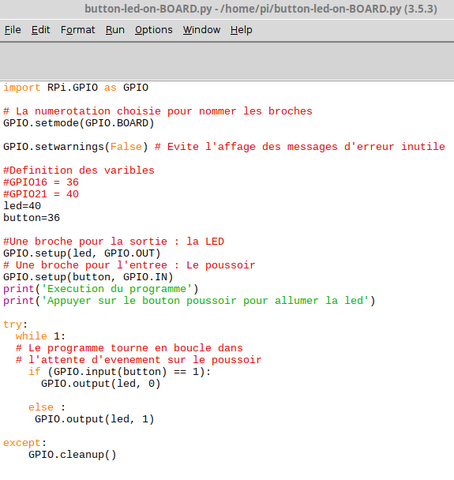
Task: Place cursor on the import RPi.GPIO line
Action: pyautogui.click(x=76, y=88)
